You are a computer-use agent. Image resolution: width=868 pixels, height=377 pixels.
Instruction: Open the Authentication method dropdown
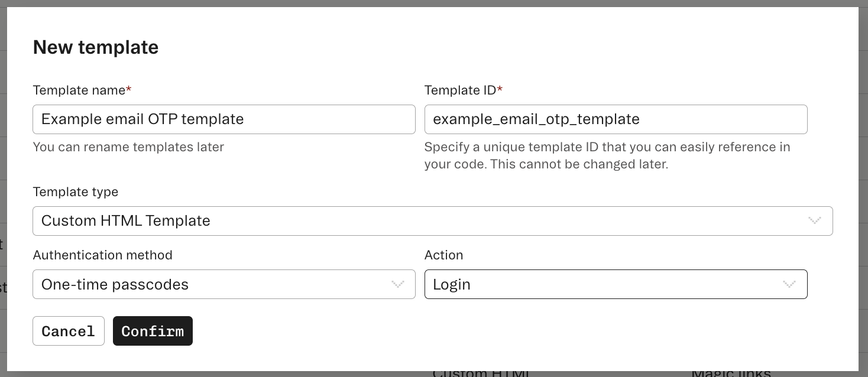coord(224,284)
